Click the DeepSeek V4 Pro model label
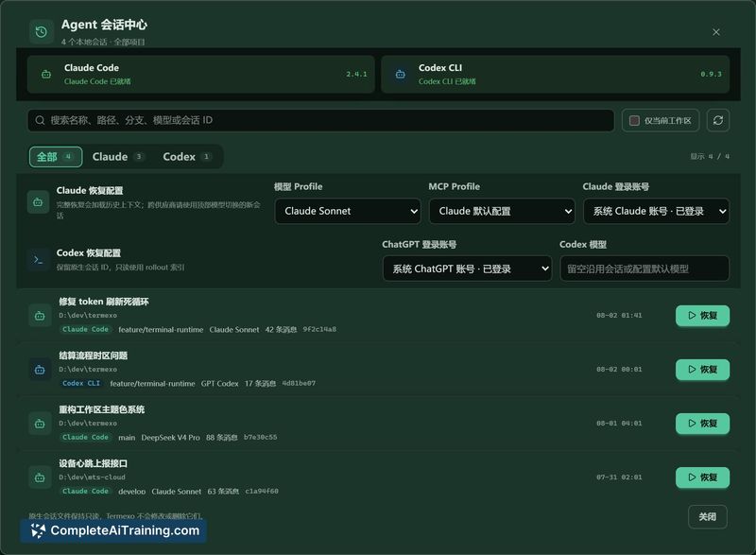The width and height of the screenshot is (756, 555). coord(170,438)
